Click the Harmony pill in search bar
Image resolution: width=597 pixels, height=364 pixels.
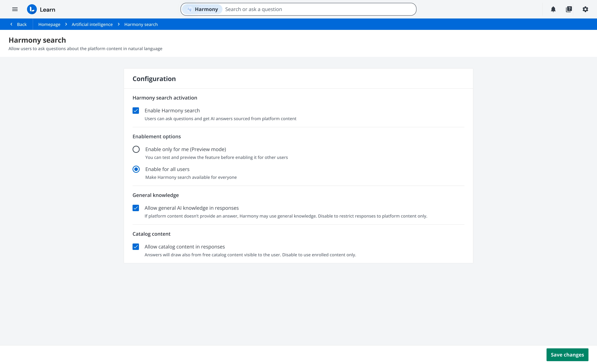(206, 9)
